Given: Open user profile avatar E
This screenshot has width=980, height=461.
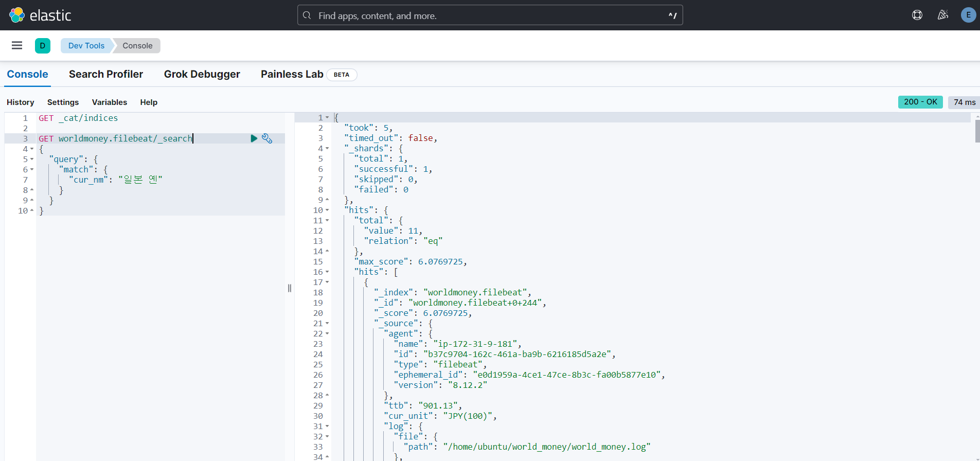Looking at the screenshot, I should [969, 15].
